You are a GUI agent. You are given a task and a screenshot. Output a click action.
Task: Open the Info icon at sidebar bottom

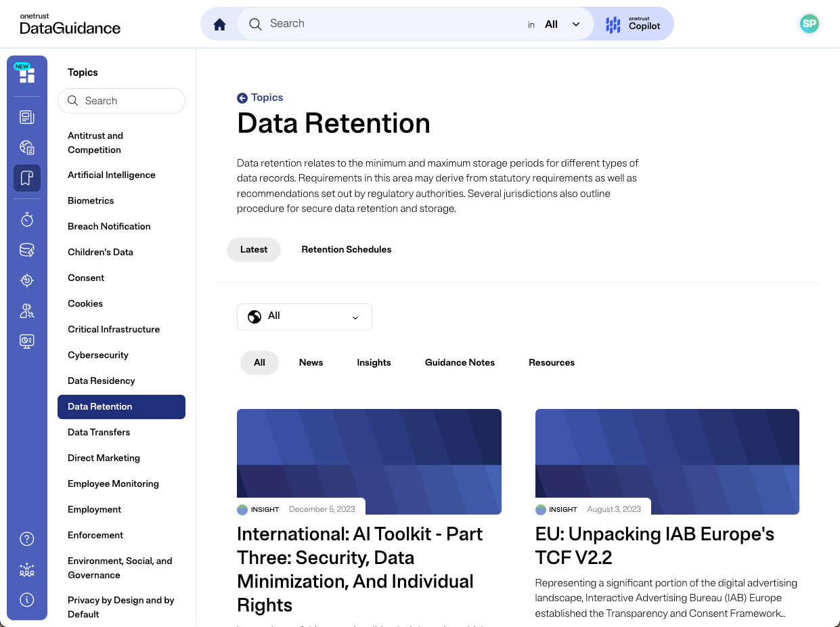pyautogui.click(x=26, y=599)
